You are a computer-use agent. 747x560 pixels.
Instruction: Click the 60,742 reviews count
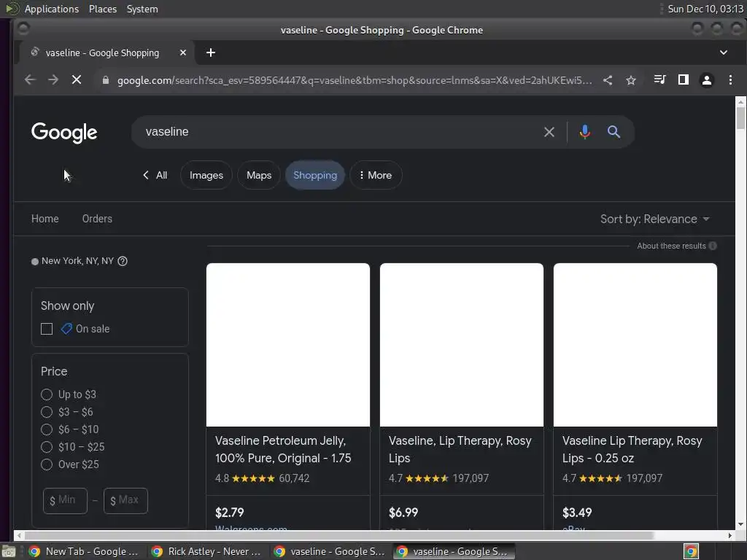point(294,478)
